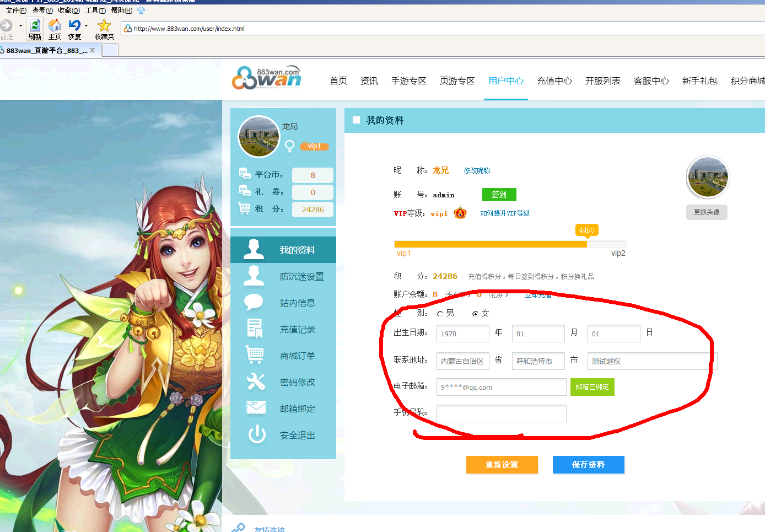
Task: Open 充值记录 in the sidebar
Action: coord(283,329)
